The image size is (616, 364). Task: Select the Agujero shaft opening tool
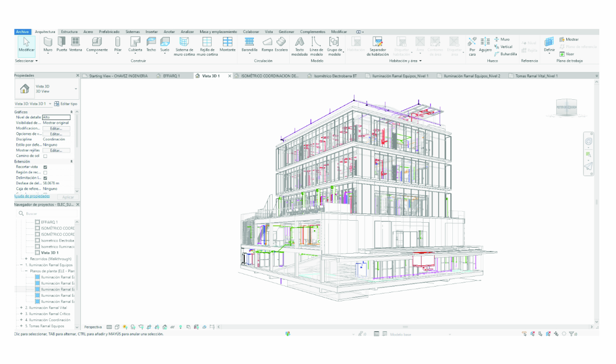[x=485, y=44]
